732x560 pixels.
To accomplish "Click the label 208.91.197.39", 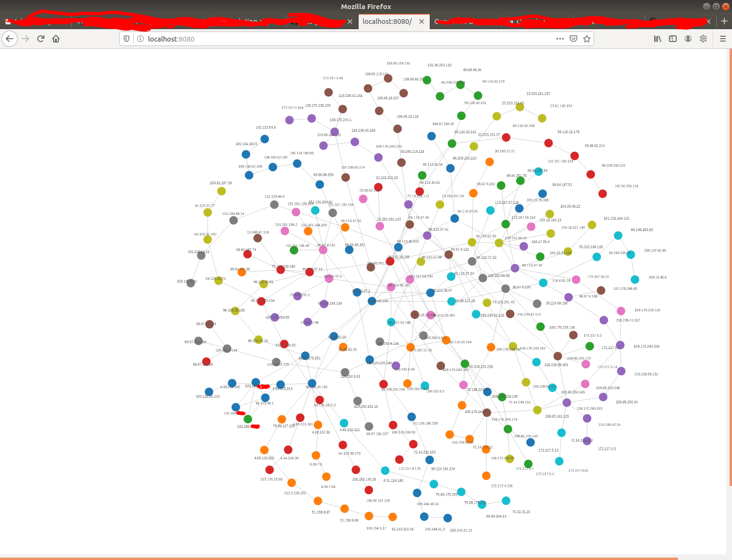I will point(221,183).
